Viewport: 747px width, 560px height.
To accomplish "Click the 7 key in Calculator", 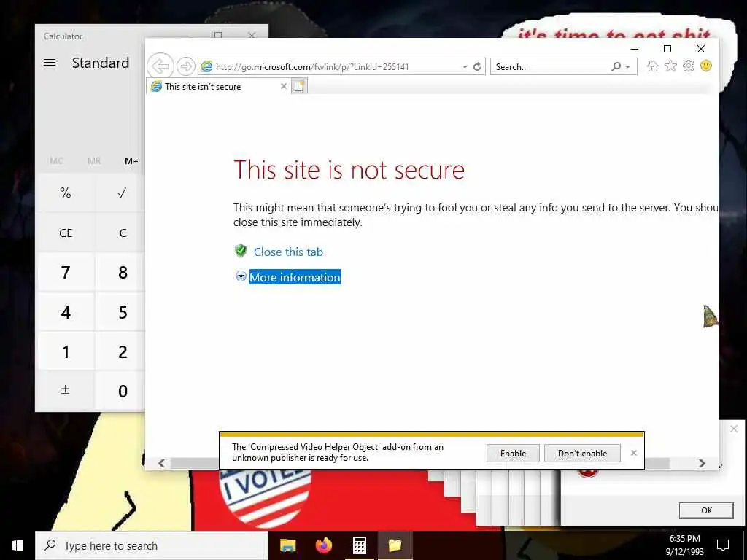I will pos(66,273).
